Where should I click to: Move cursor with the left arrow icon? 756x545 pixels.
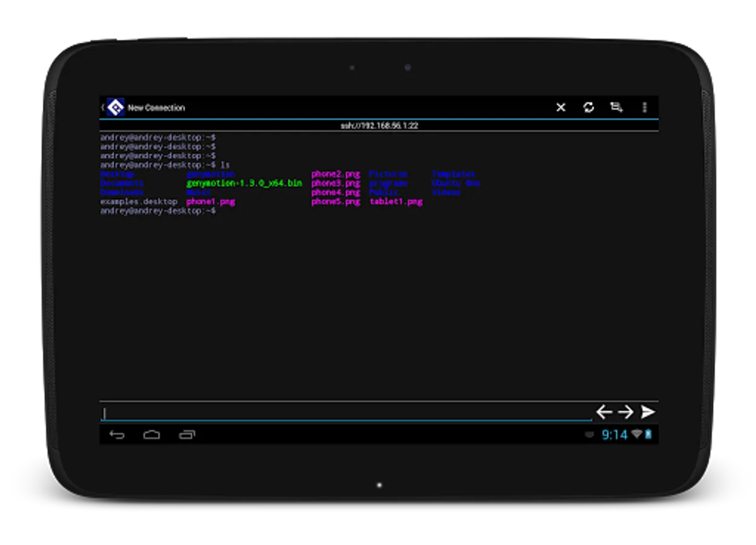[604, 412]
